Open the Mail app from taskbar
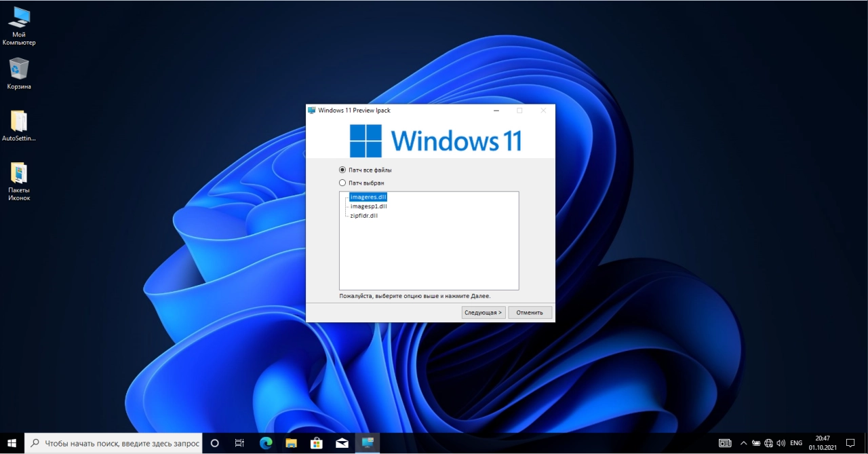 tap(342, 443)
